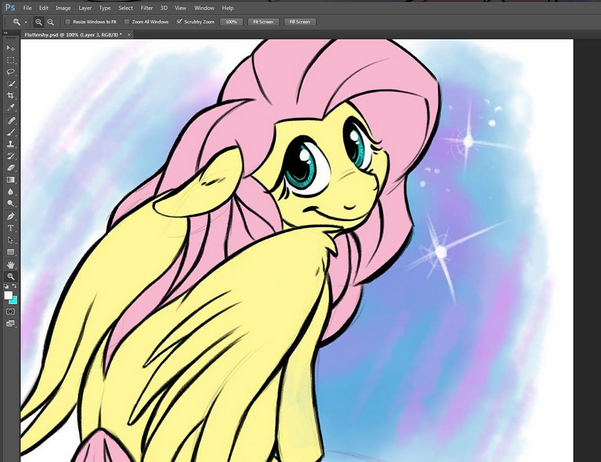The width and height of the screenshot is (601, 462).
Task: Open the 3D menu
Action: [164, 8]
